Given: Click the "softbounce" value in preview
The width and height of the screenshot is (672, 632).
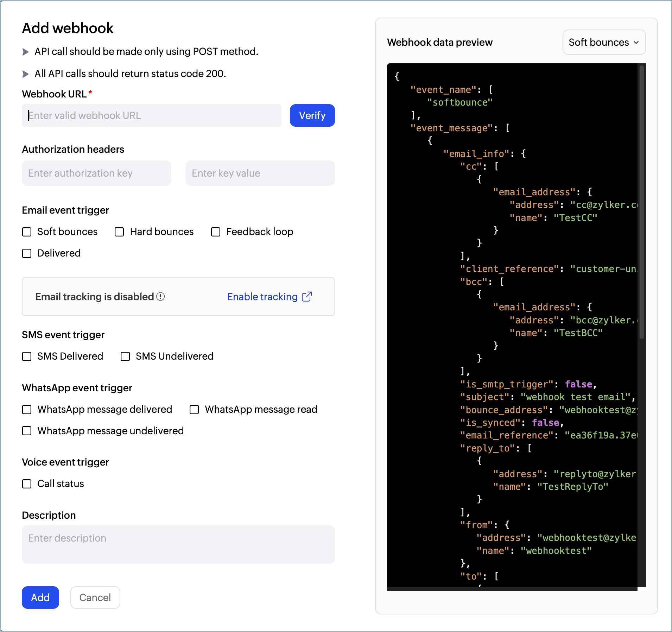Looking at the screenshot, I should (459, 102).
